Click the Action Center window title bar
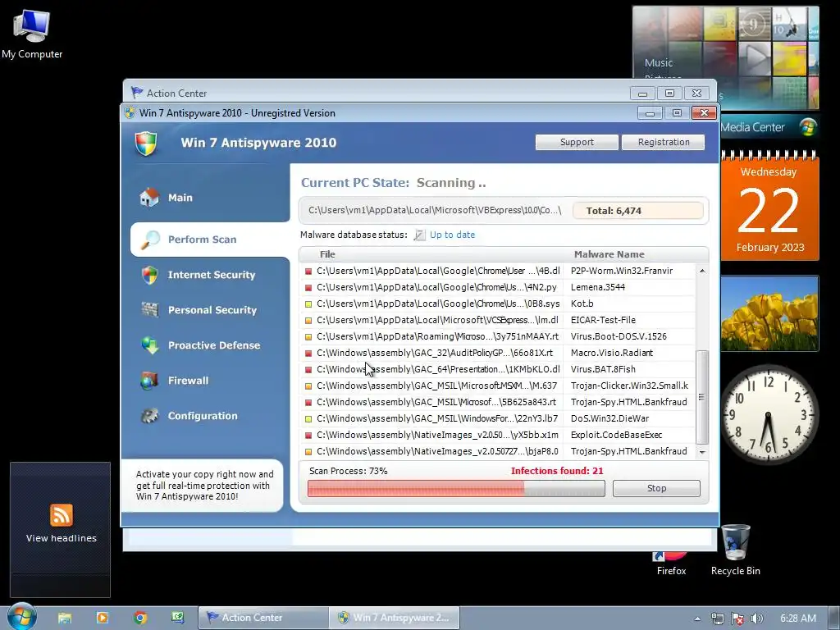Image resolution: width=840 pixels, height=630 pixels. click(375, 93)
